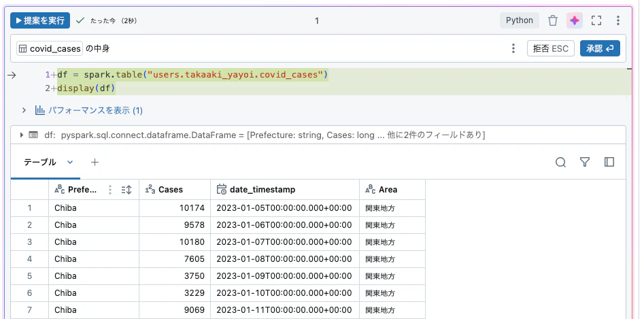This screenshot has width=644, height=319.
Task: Click the string type icon on Area column
Action: click(371, 189)
